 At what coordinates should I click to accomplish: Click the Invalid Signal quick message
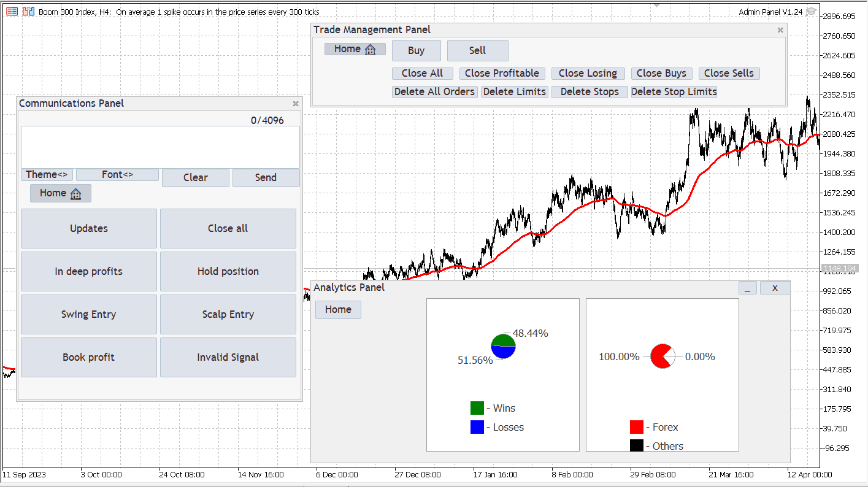228,357
